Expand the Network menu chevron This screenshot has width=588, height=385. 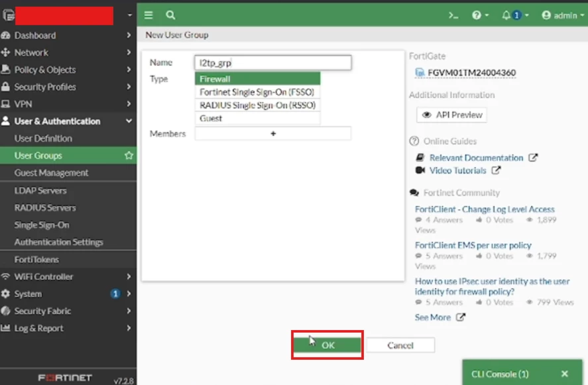pyautogui.click(x=129, y=52)
